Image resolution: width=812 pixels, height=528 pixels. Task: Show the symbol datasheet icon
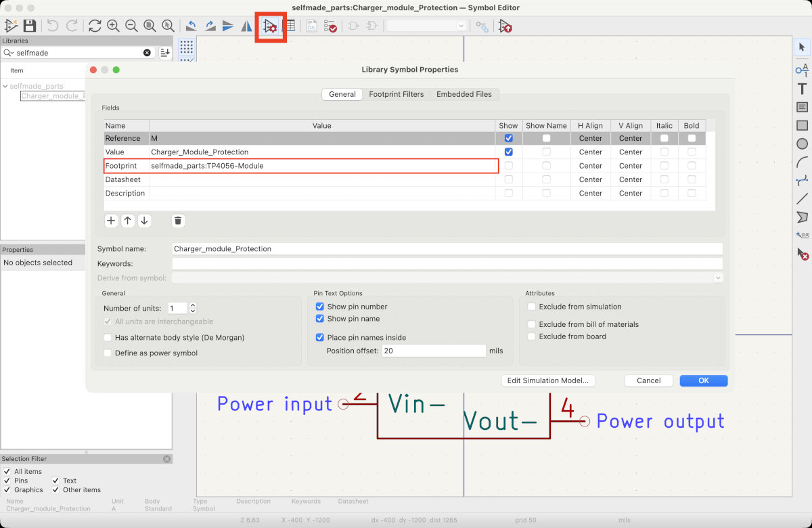312,26
